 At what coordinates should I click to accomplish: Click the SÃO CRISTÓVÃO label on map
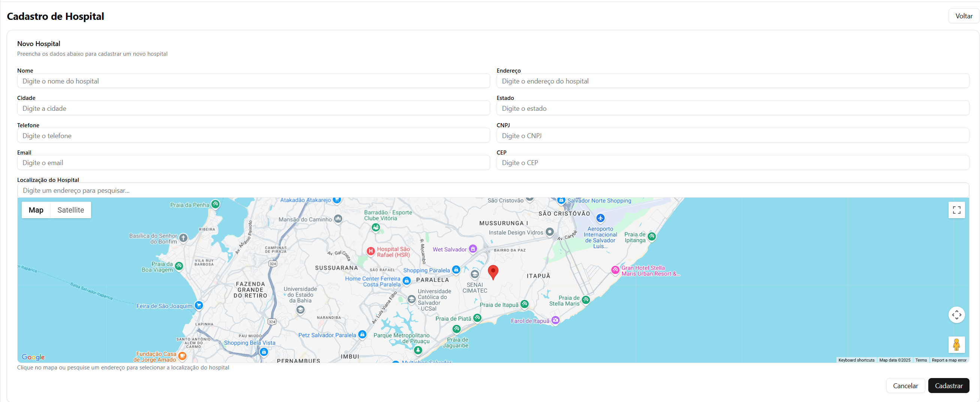pos(564,213)
